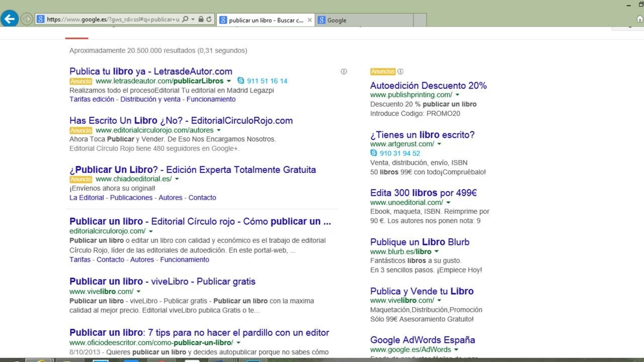Open the 'Google AdWords España' ad
This screenshot has height=362, width=644.
(x=423, y=340)
